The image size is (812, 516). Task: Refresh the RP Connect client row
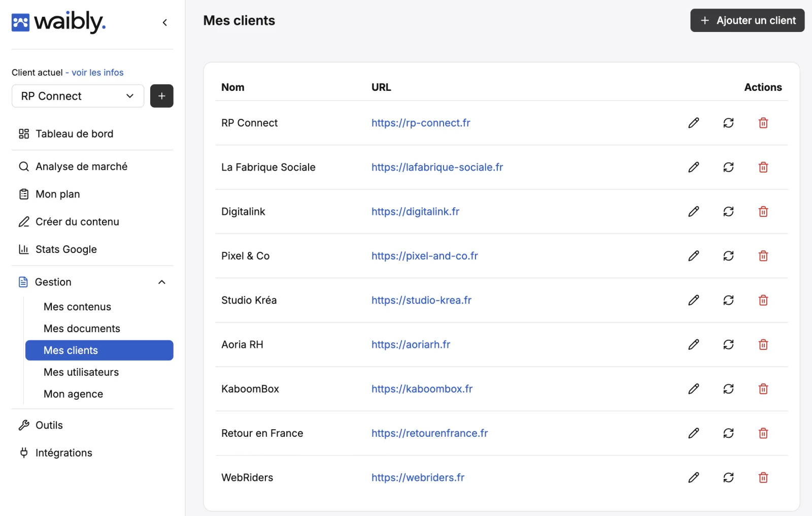(728, 123)
